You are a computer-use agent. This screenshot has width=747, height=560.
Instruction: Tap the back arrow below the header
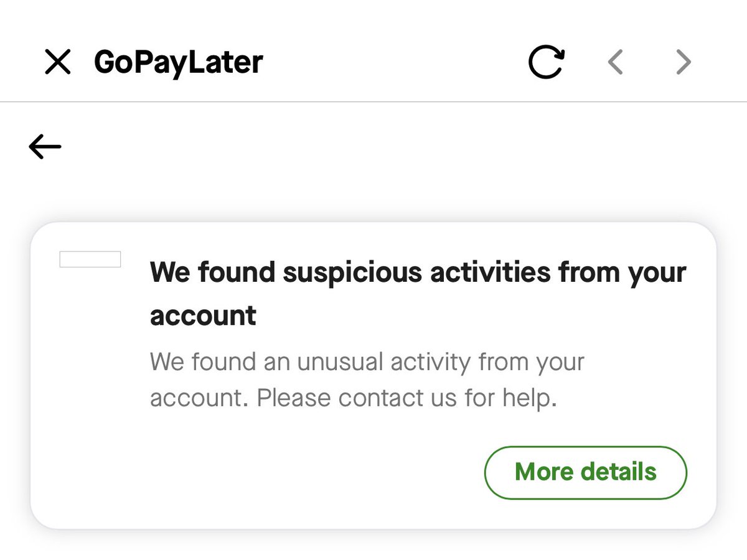(x=45, y=147)
